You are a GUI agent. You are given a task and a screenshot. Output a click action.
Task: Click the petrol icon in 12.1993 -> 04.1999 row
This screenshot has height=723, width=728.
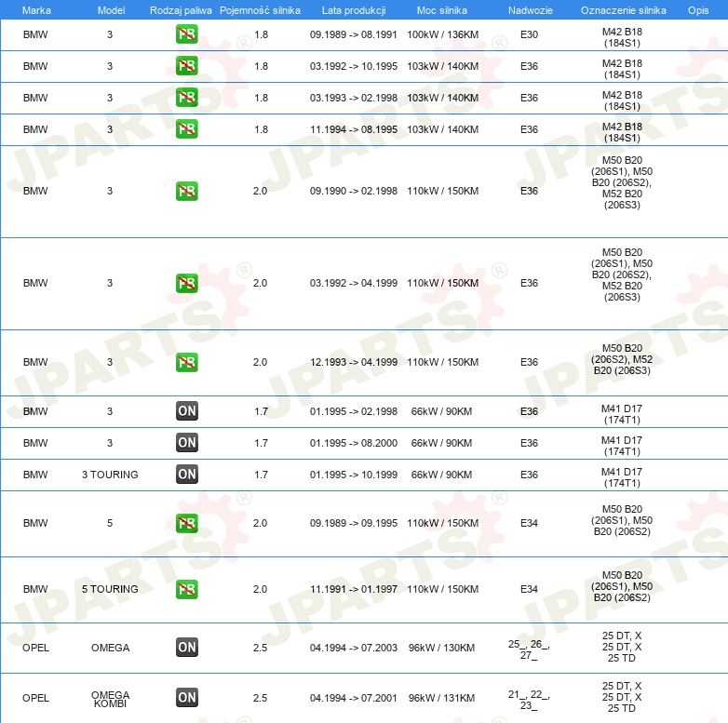coord(186,362)
